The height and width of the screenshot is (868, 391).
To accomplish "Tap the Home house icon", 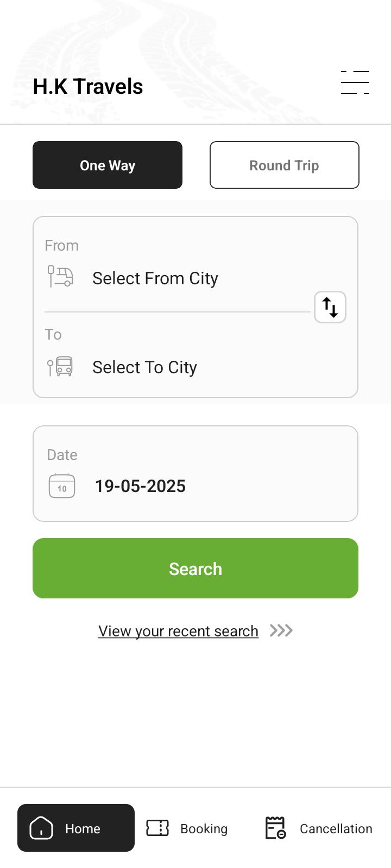I will point(41,828).
